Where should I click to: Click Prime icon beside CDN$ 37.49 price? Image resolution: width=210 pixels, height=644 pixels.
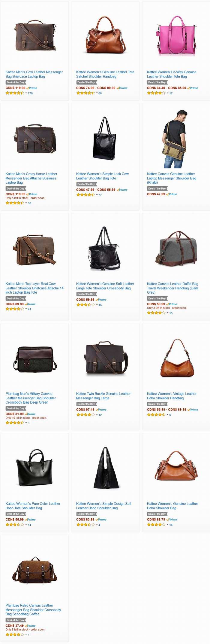(x=30, y=626)
